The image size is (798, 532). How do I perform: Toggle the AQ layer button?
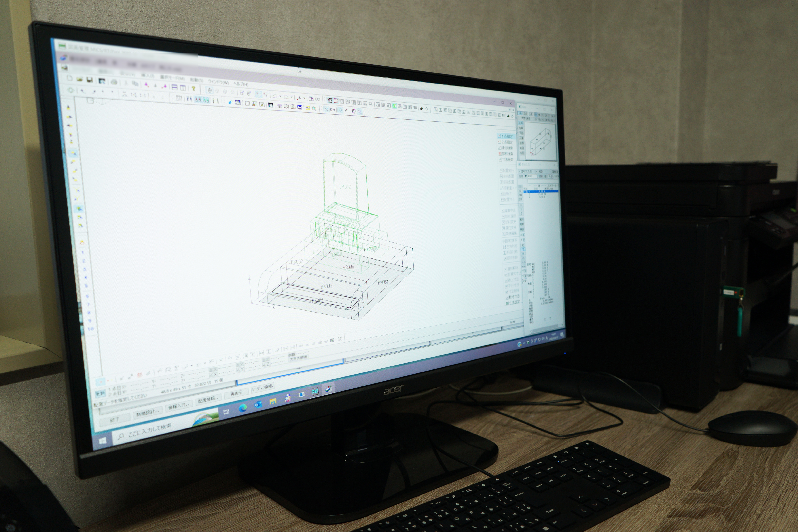click(400, 107)
